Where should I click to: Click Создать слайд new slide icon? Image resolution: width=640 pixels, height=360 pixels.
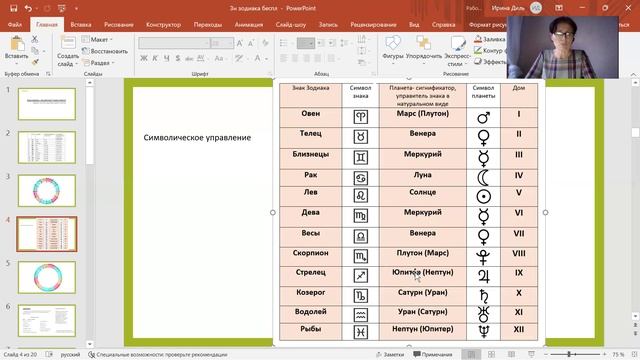[68, 43]
